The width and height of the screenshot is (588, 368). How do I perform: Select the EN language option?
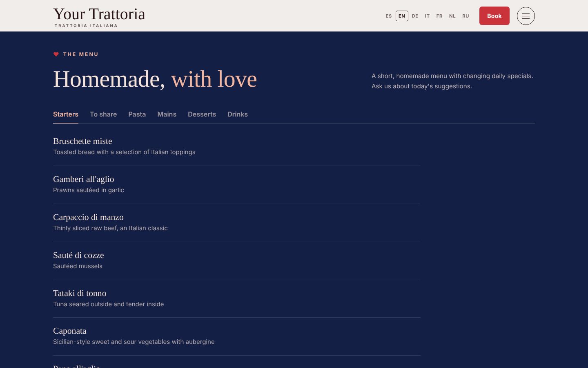(x=402, y=16)
